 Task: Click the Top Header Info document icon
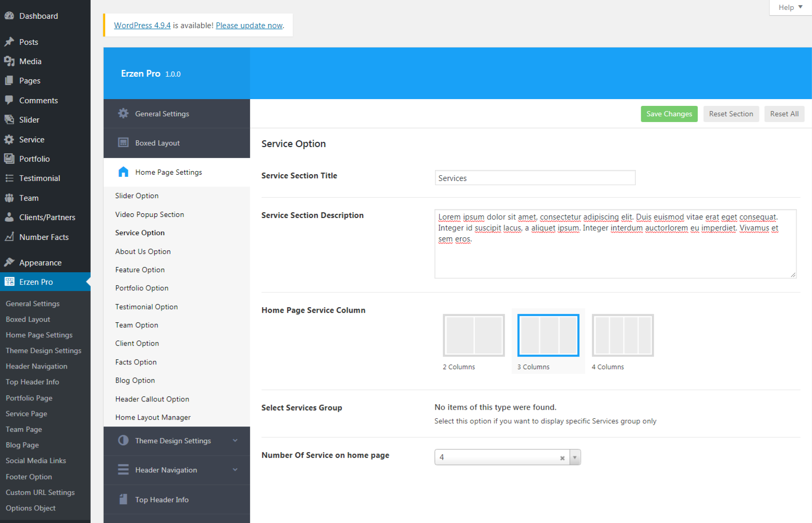coord(123,499)
